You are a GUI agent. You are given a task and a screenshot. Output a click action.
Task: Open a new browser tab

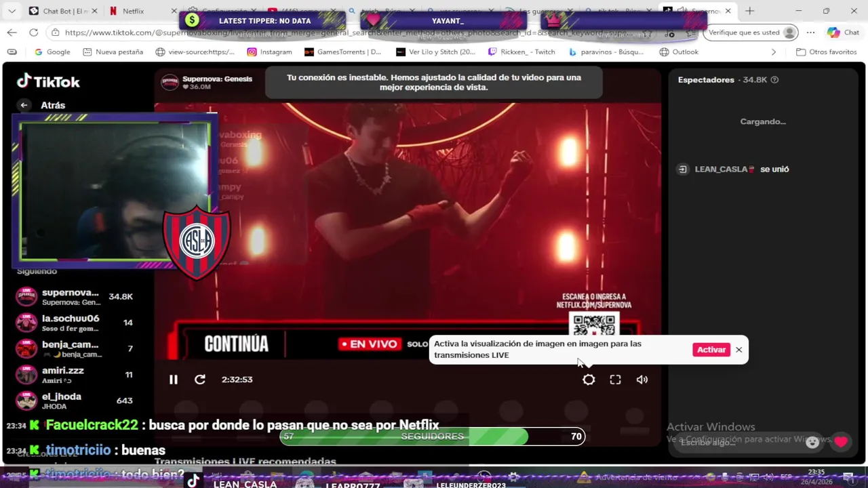(x=749, y=11)
